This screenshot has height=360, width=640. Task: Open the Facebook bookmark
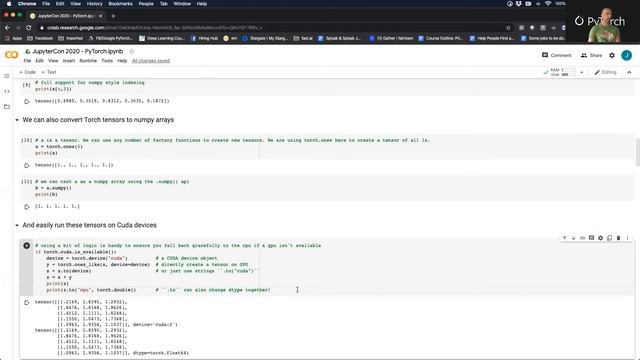pos(40,38)
